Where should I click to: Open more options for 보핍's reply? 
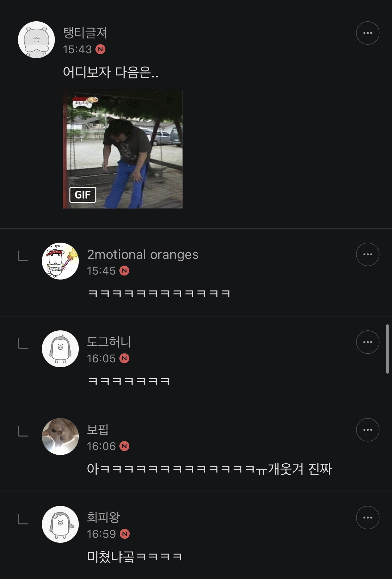click(x=368, y=430)
